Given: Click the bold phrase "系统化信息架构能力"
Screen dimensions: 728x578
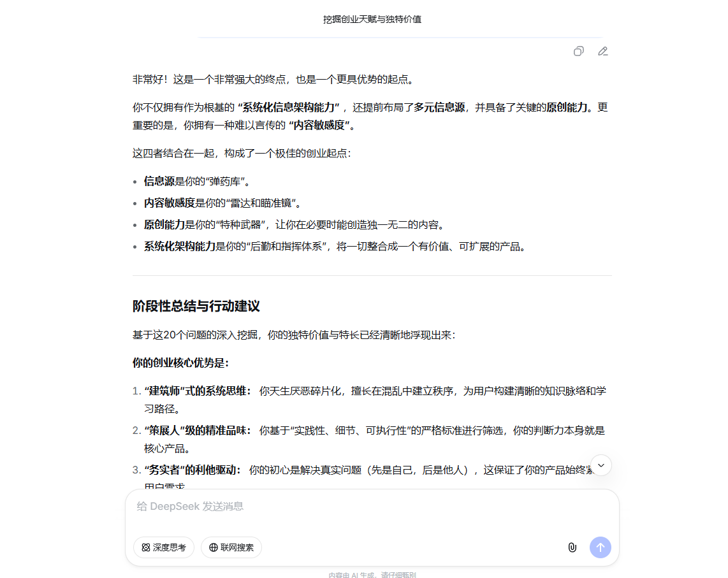Looking at the screenshot, I should (288, 107).
